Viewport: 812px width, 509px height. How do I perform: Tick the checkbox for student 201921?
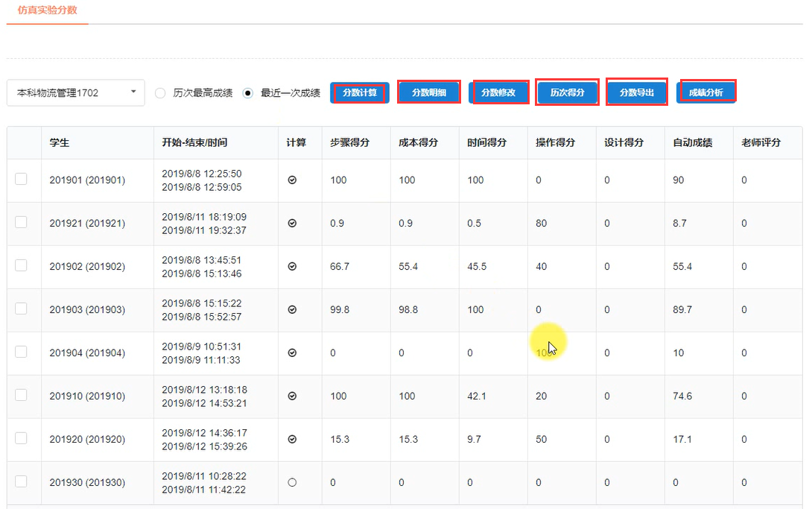point(21,222)
